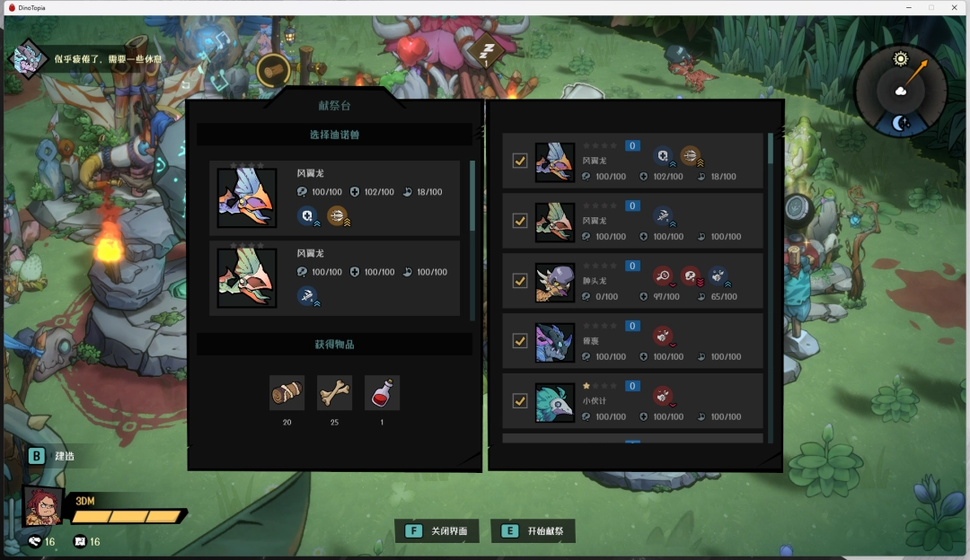Viewport: 970px width, 560px height.
Task: Click the day-night weather compass dial
Action: 901,91
